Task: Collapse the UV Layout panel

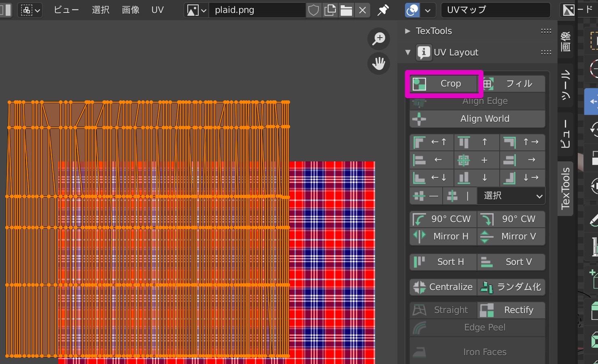Action: pyautogui.click(x=408, y=52)
